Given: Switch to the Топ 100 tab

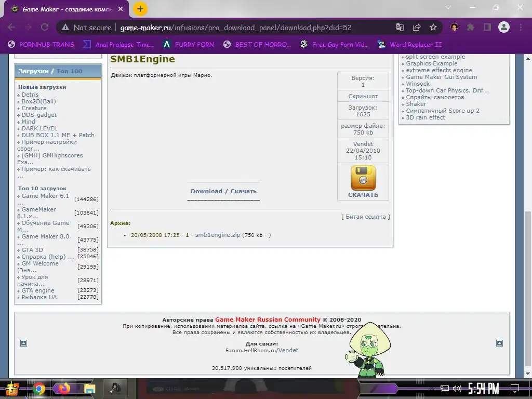Looking at the screenshot, I should 69,71.
